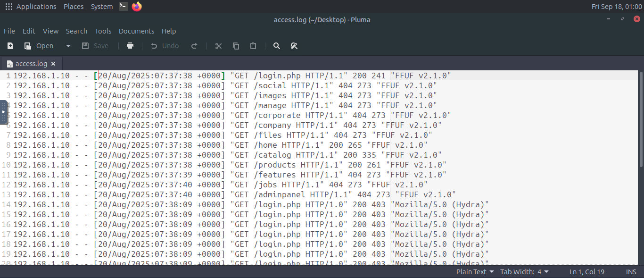Click "/catalog" in line 9
644x278 pixels.
272,155
